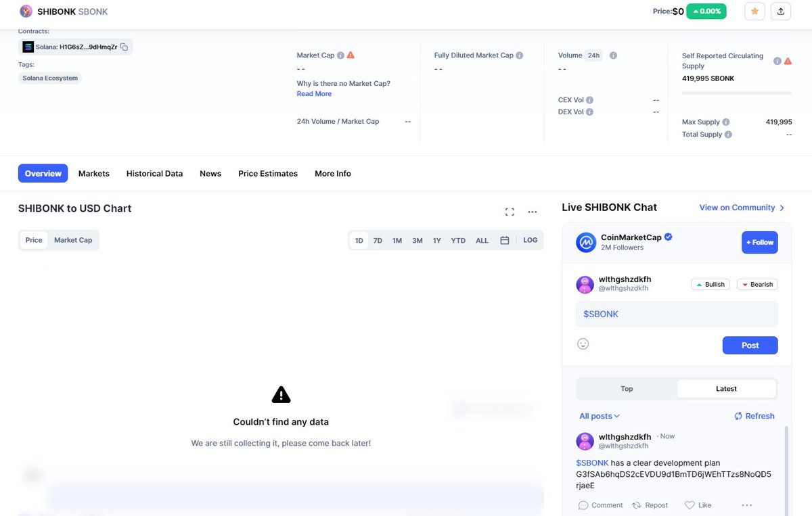Open Total Supply info icon
This screenshot has width=812, height=516.
[729, 135]
